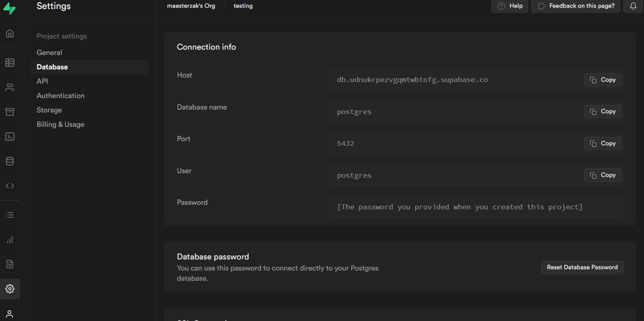The height and width of the screenshot is (321, 644).
Task: Open the Database cylinder icon
Action: [x=10, y=161]
